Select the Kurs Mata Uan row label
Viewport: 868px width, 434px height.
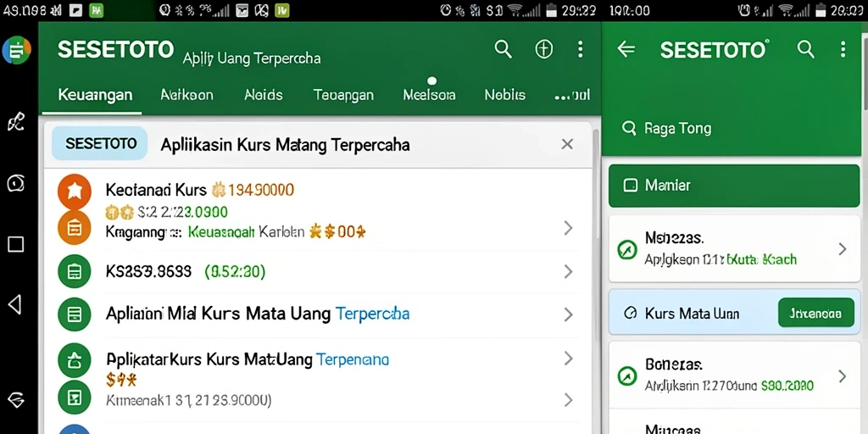[x=692, y=314]
